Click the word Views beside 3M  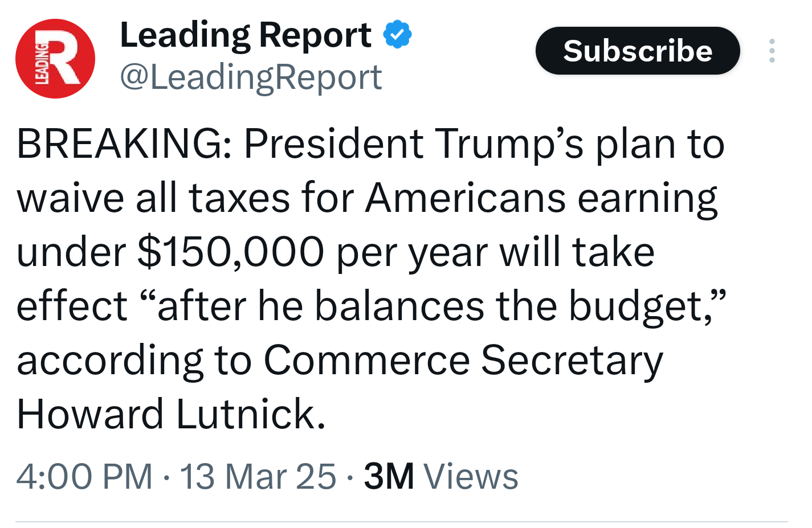tap(471, 476)
